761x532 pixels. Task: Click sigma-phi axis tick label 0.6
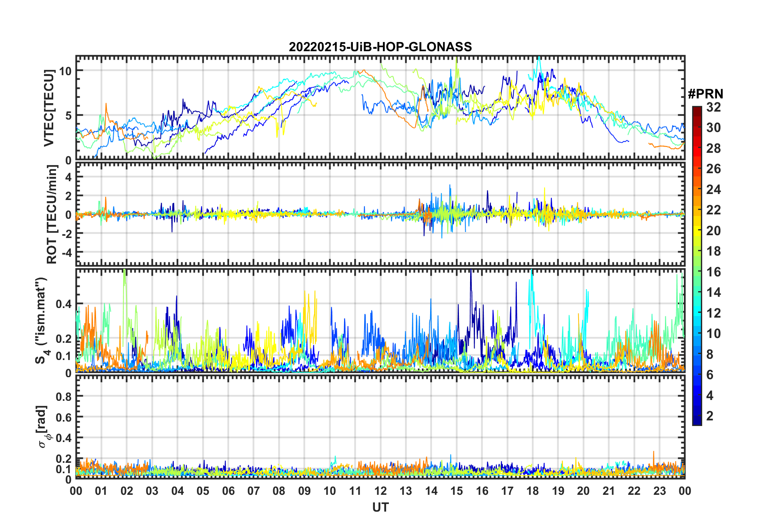(x=64, y=417)
